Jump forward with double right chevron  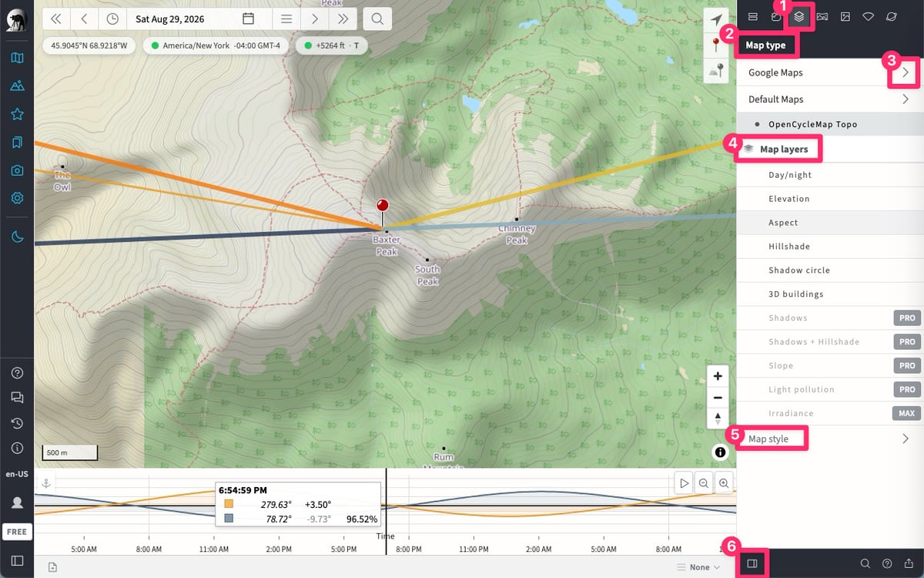[343, 18]
